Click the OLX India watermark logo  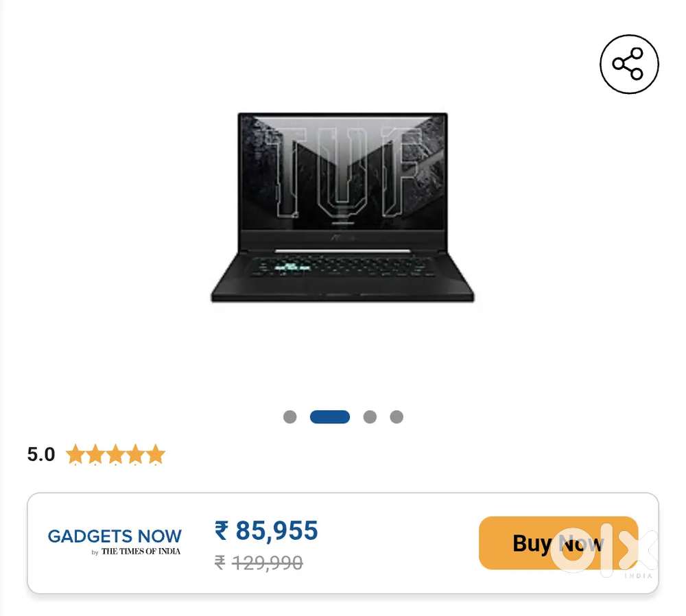coord(604,550)
